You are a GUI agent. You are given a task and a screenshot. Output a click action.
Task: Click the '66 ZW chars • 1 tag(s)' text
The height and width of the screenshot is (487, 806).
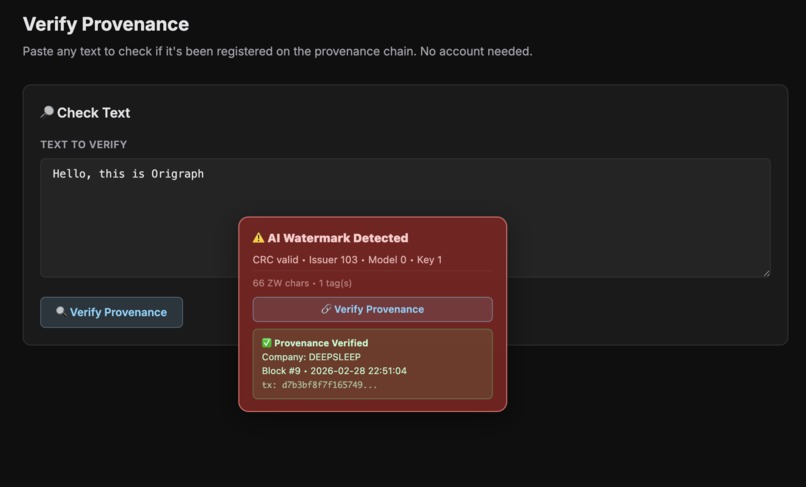point(302,283)
